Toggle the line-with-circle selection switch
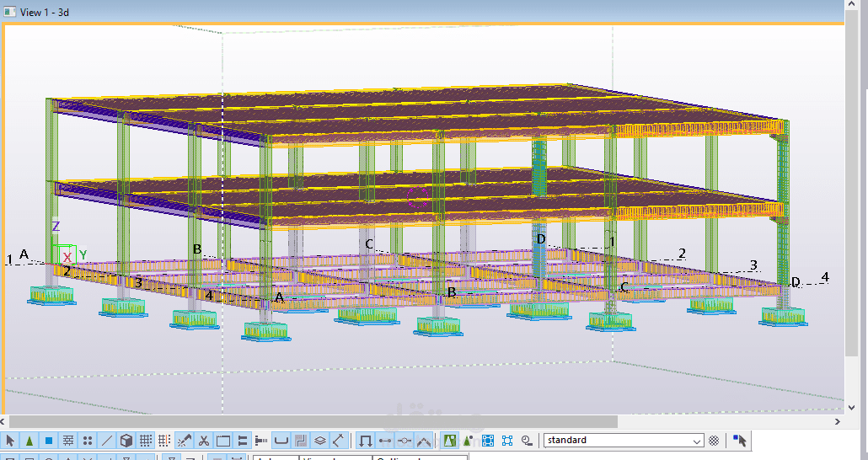868x460 pixels. 405,441
